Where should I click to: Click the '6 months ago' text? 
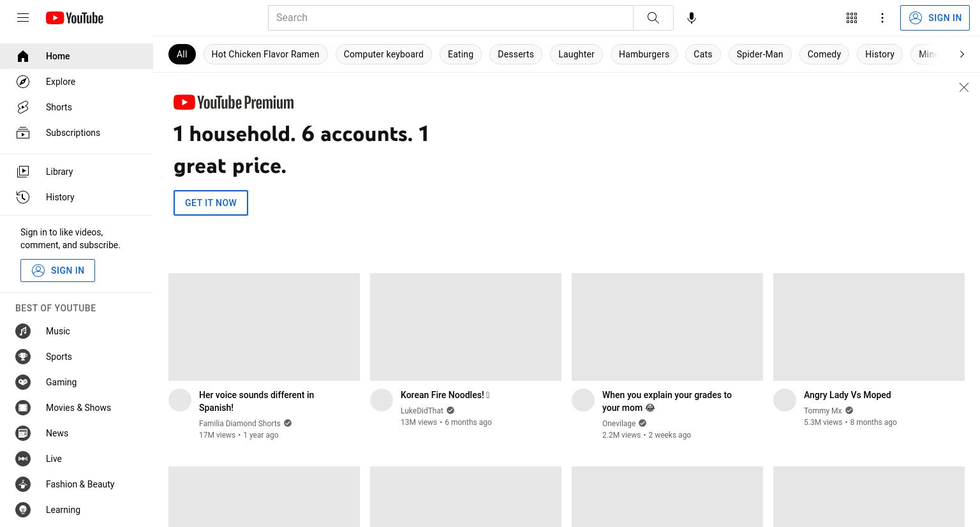pyautogui.click(x=468, y=422)
